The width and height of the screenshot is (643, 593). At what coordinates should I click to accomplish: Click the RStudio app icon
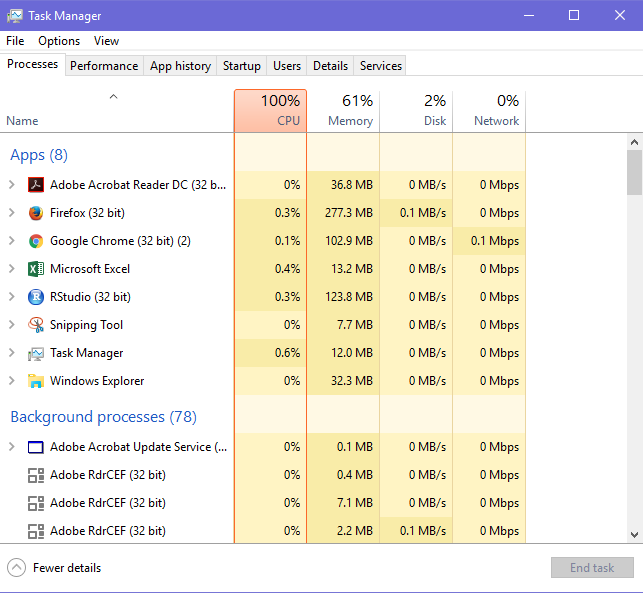[x=36, y=297]
